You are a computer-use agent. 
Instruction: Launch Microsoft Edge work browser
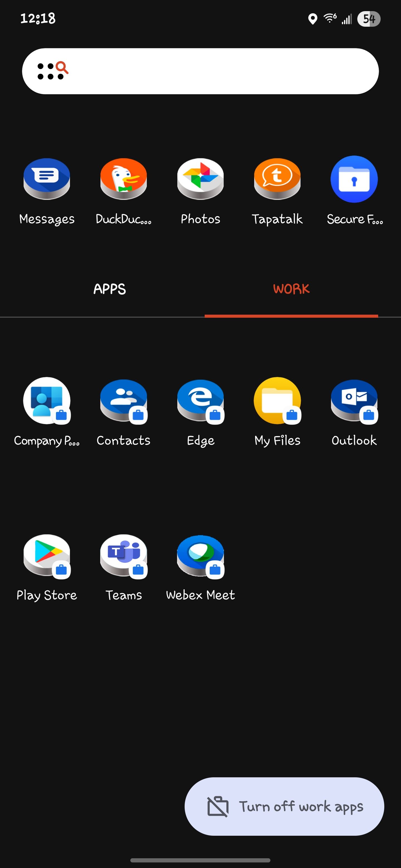pos(200,401)
